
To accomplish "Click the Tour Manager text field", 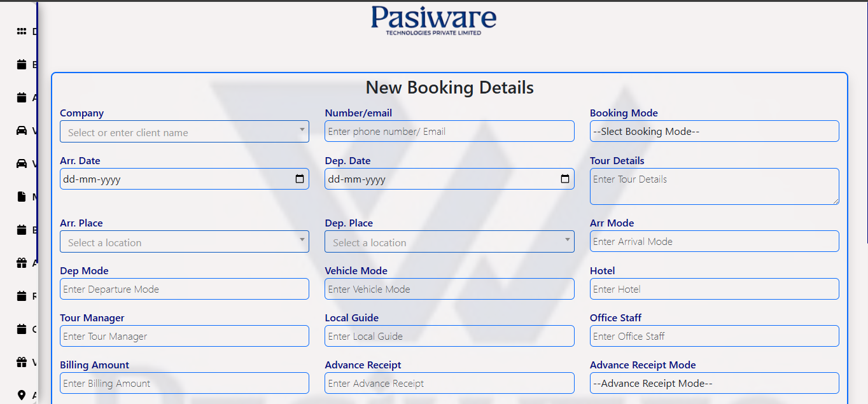I will (184, 336).
